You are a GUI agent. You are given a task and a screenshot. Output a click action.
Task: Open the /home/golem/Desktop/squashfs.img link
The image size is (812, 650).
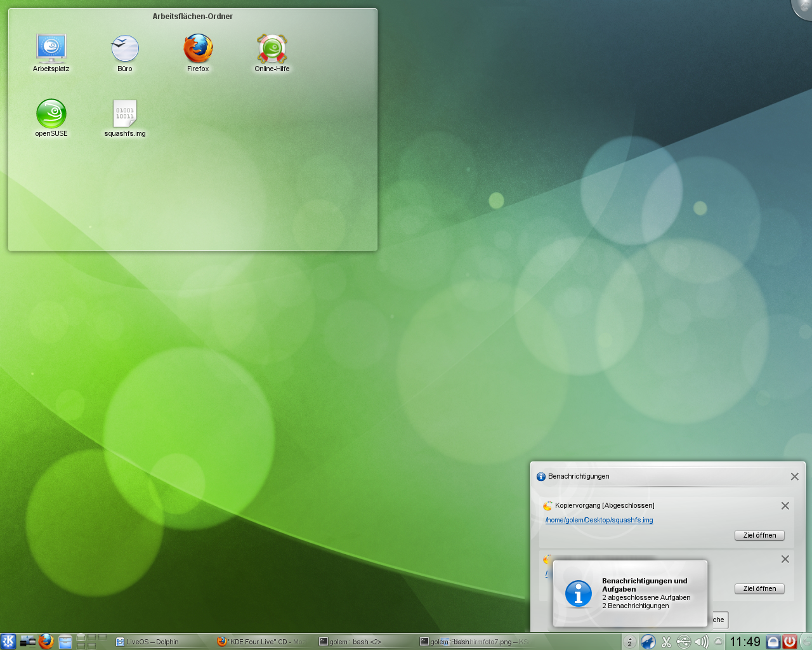599,520
